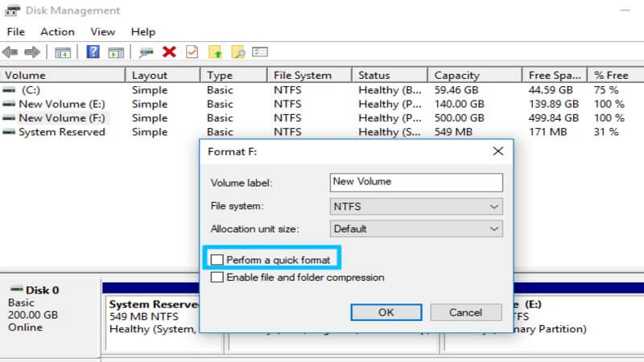The width and height of the screenshot is (644, 362).
Task: Open the Help menu
Action: coord(143,31)
